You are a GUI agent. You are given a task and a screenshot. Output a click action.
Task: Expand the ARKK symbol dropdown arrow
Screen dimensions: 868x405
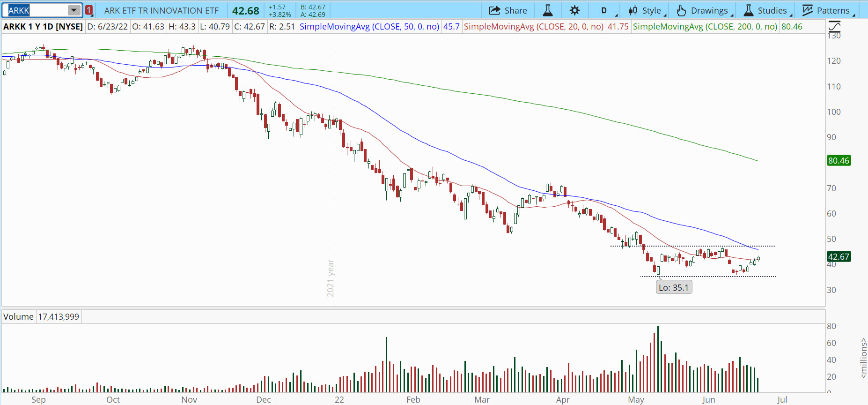[74, 10]
